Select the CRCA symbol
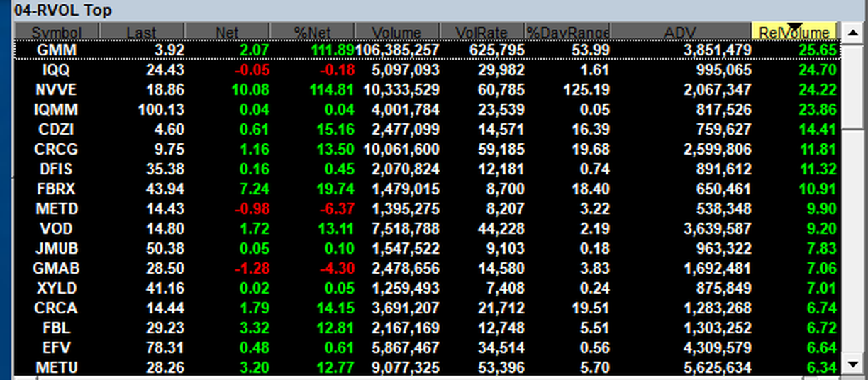868x380 pixels. pos(57,308)
